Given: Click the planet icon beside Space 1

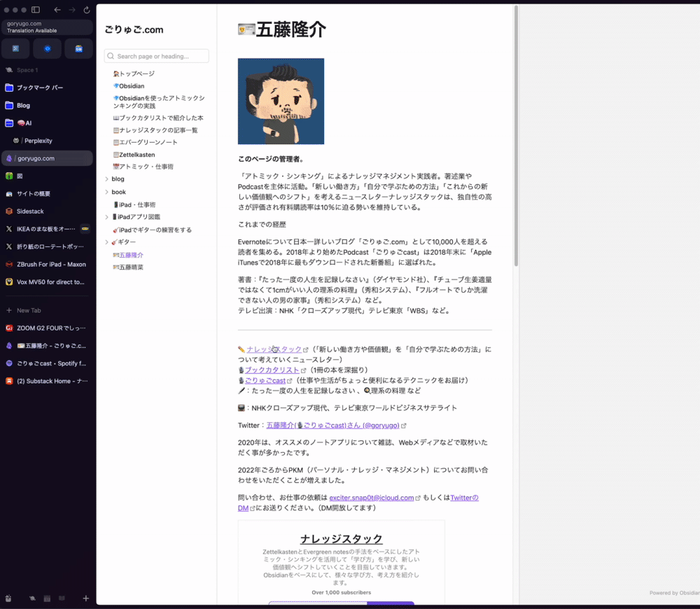Looking at the screenshot, I should coord(9,69).
